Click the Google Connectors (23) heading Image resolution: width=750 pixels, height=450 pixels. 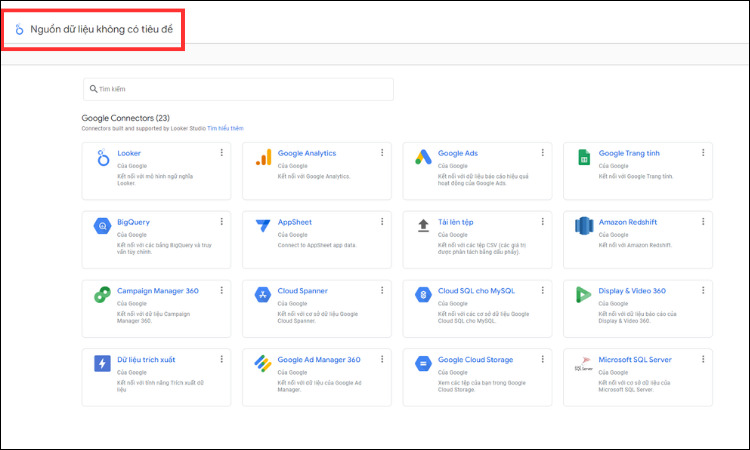[125, 118]
